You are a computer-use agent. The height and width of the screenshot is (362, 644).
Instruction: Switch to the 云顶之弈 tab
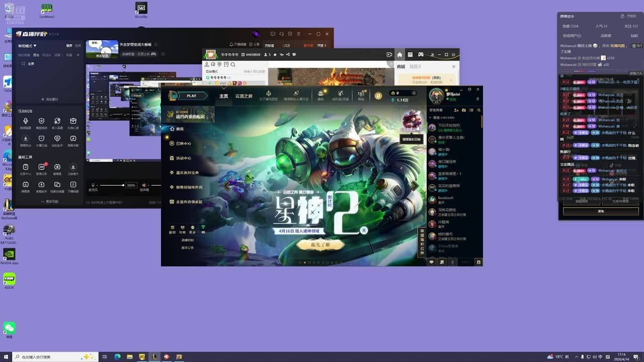[244, 96]
